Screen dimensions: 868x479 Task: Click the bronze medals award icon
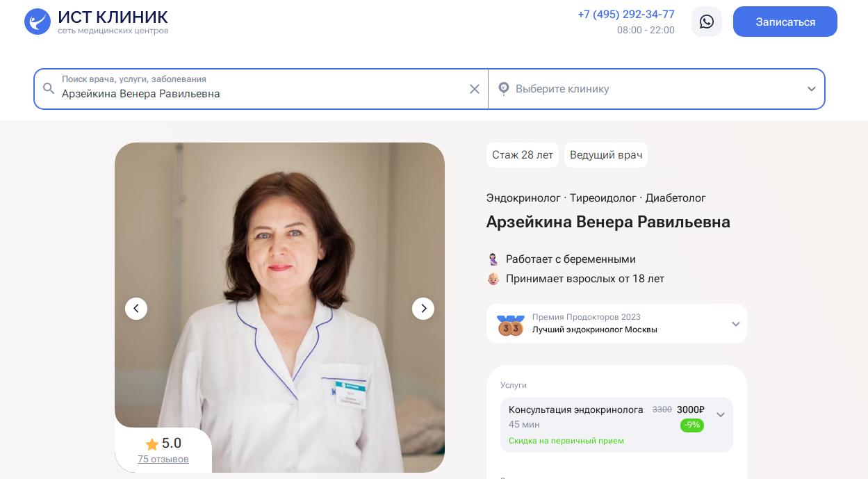click(x=510, y=325)
